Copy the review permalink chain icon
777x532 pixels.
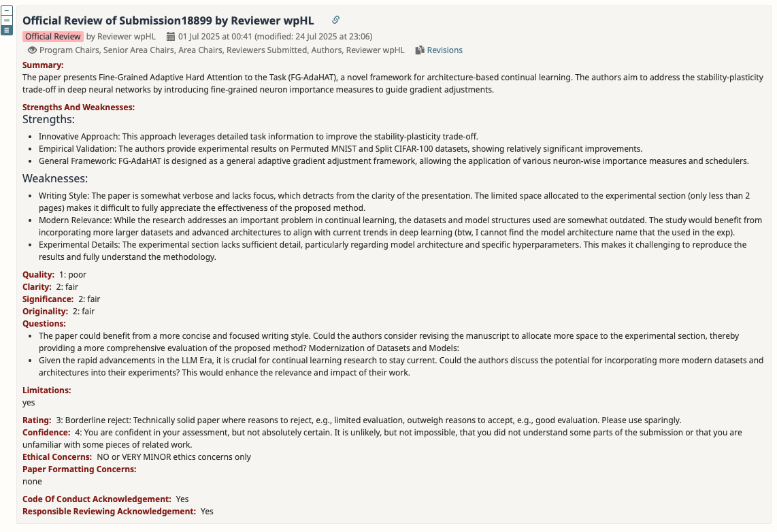(335, 20)
